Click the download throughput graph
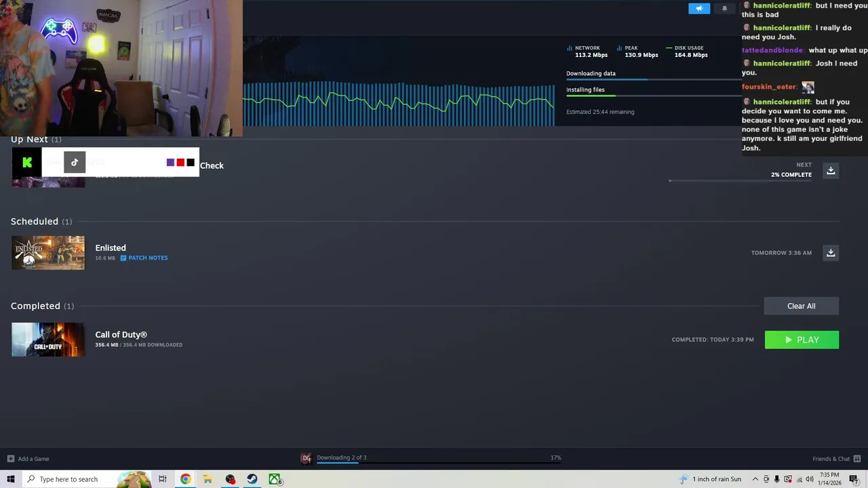Viewport: 868px width, 488px height. tap(399, 104)
